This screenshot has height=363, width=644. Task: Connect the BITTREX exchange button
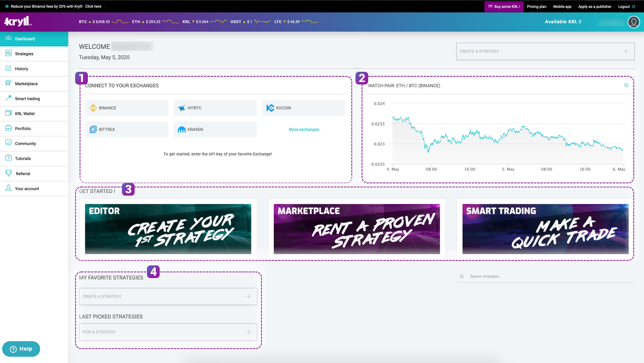click(126, 129)
